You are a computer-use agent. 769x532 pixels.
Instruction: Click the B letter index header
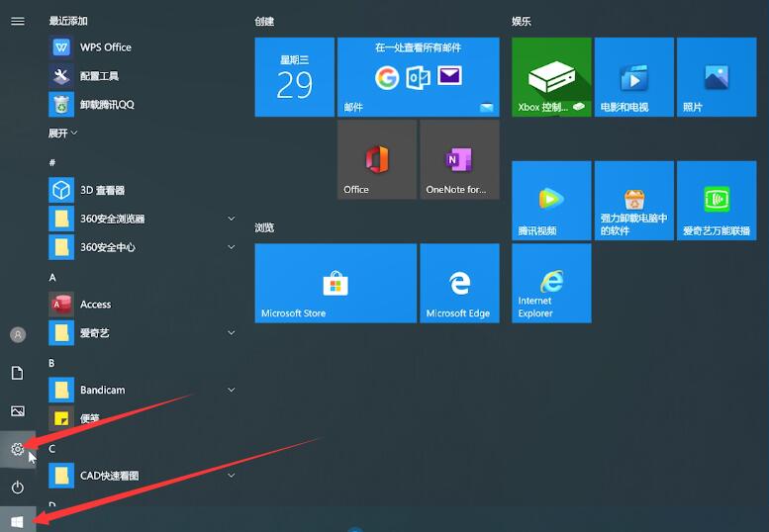52,363
